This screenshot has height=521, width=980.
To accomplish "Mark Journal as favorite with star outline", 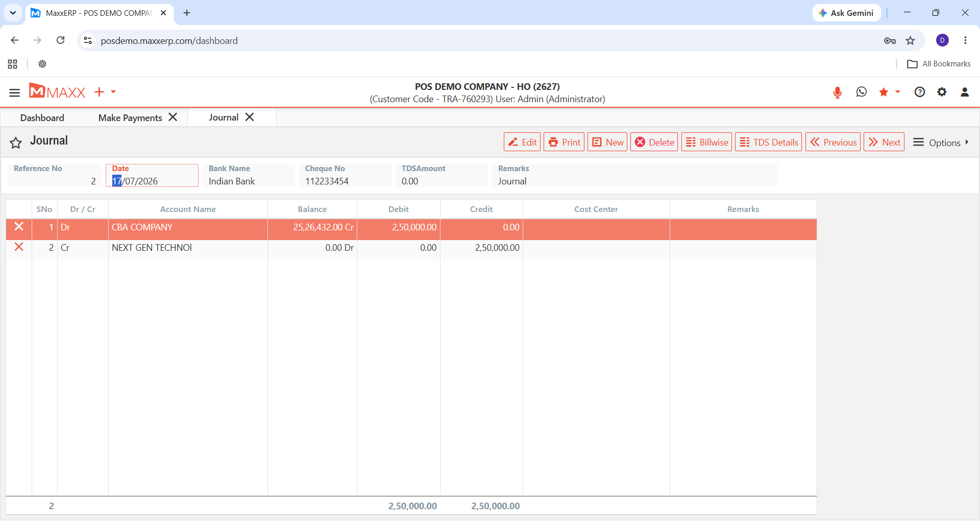I will click(x=16, y=143).
